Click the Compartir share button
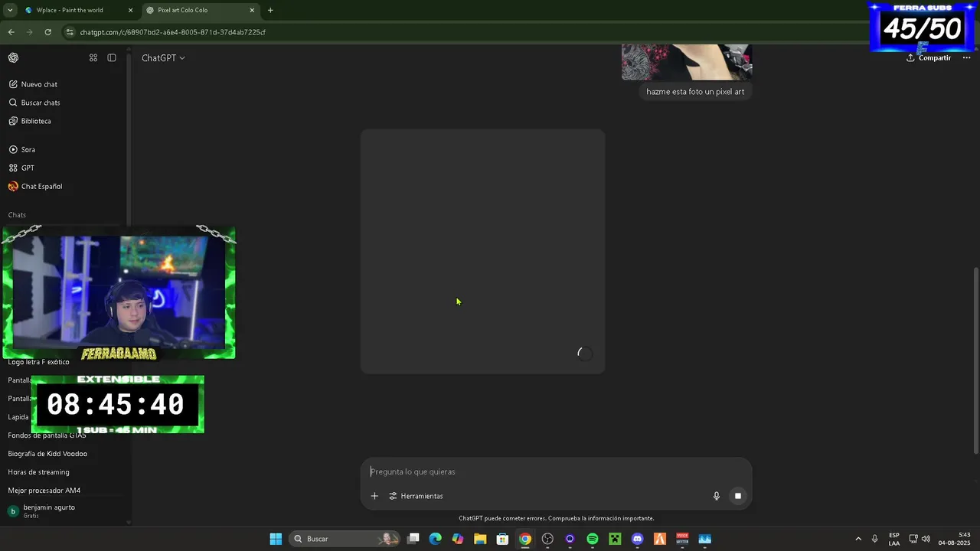980x551 pixels. 929,58
